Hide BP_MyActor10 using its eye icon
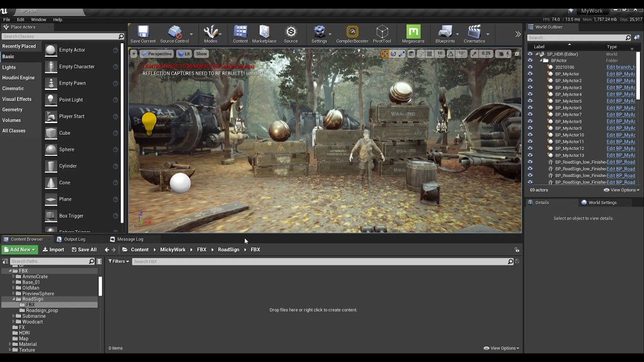Screen dimensions: 644x362 click(x=530, y=135)
